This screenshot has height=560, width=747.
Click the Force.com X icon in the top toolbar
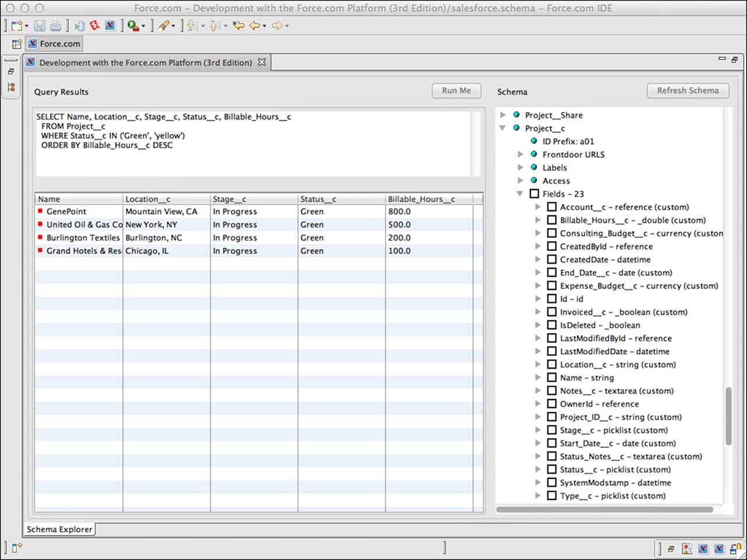(110, 26)
